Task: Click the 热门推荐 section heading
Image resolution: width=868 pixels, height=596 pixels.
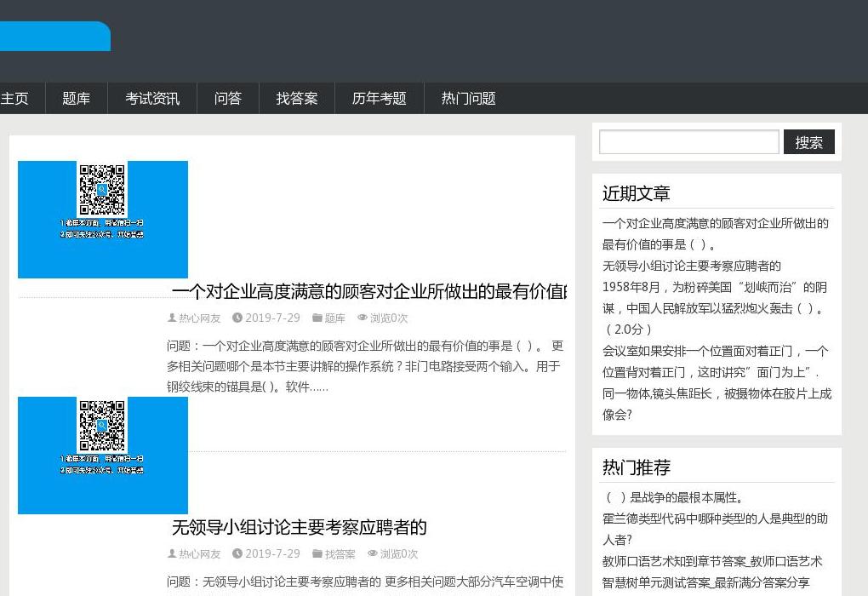Action: (x=636, y=467)
